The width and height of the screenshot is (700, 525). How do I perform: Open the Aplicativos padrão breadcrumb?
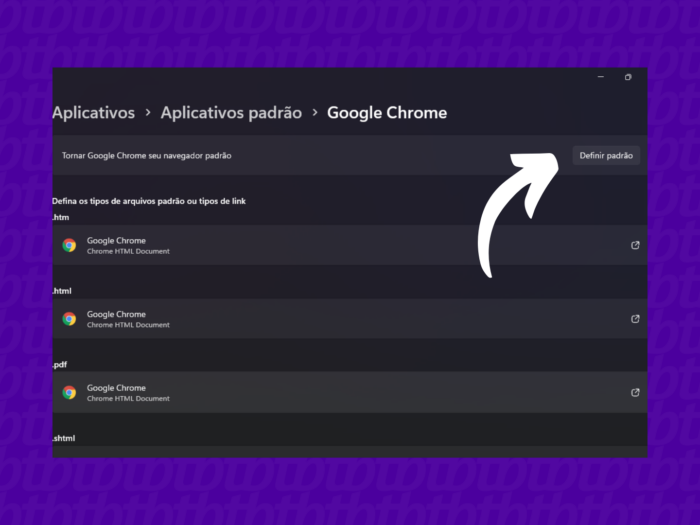click(231, 112)
